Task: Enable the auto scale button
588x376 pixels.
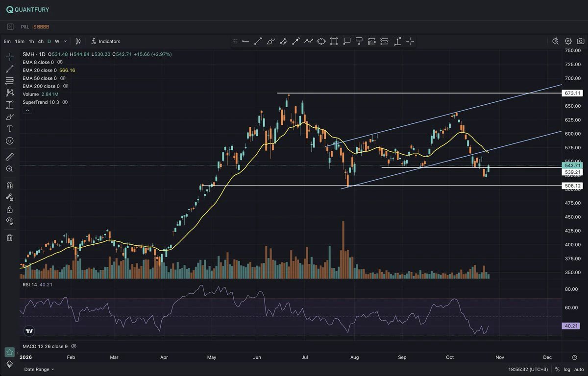Action: [x=579, y=369]
